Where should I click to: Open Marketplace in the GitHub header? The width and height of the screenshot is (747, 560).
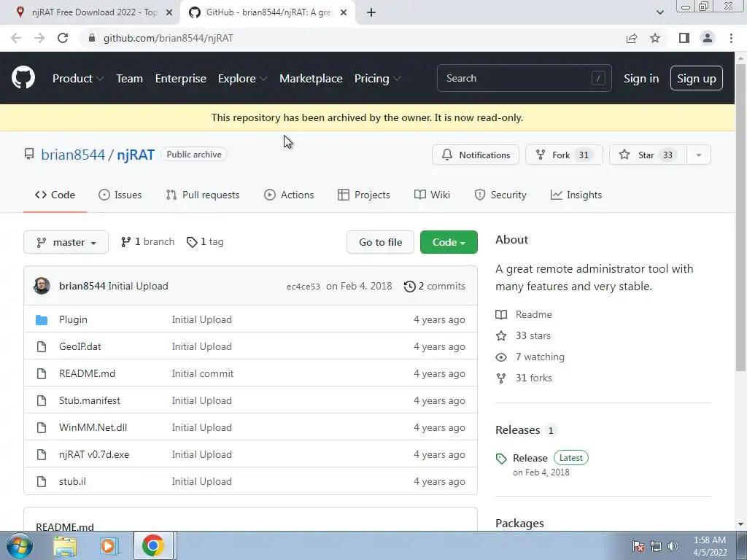(x=311, y=79)
